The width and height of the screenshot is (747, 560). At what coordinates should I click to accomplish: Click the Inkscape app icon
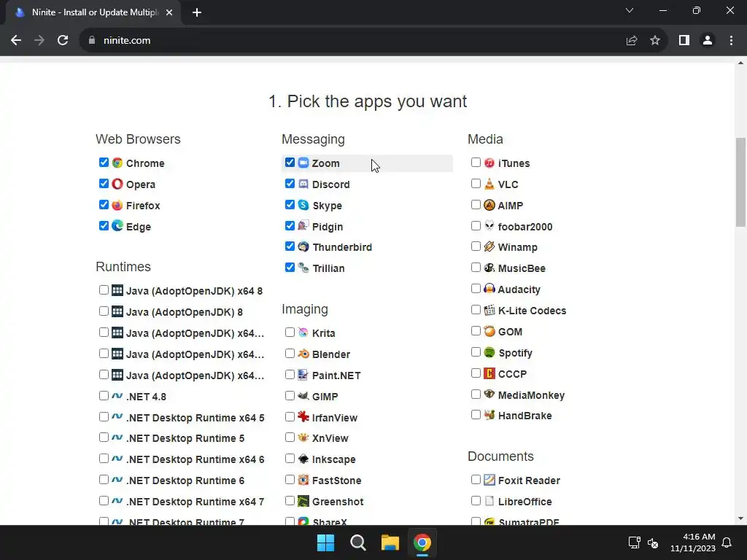303,459
